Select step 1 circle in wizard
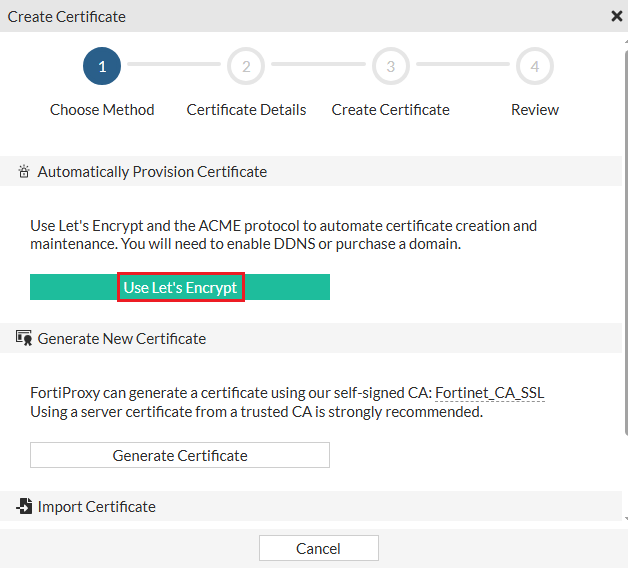This screenshot has height=568, width=628. [102, 67]
